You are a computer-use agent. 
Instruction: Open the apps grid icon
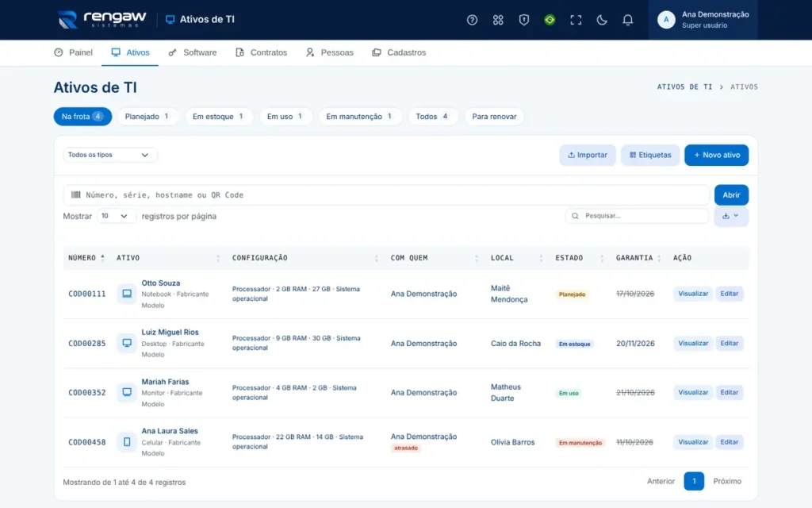coord(498,20)
